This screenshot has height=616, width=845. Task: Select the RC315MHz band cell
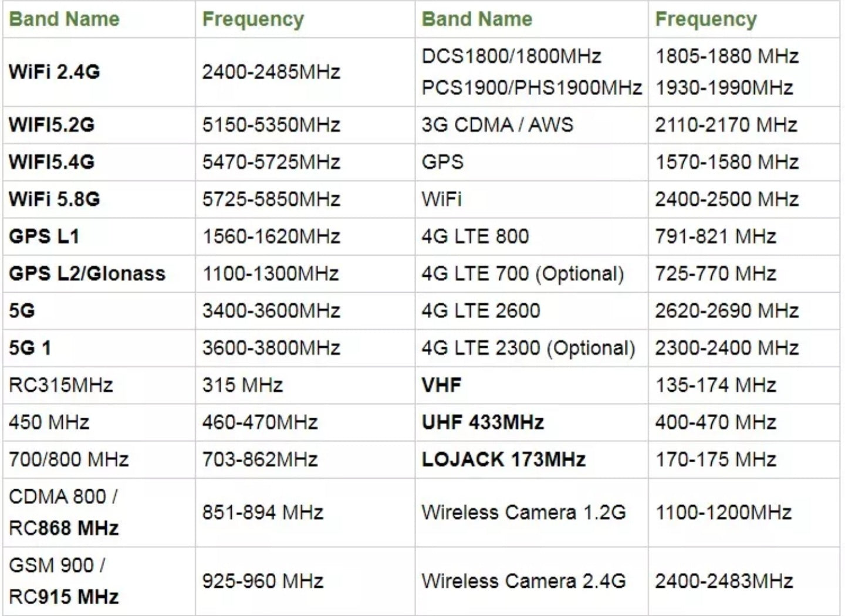coord(60,385)
